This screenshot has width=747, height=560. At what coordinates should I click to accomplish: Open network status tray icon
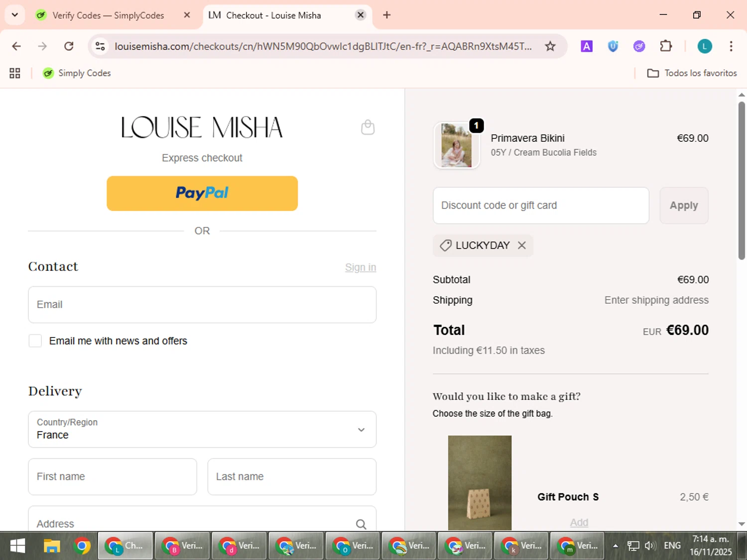coord(633,546)
